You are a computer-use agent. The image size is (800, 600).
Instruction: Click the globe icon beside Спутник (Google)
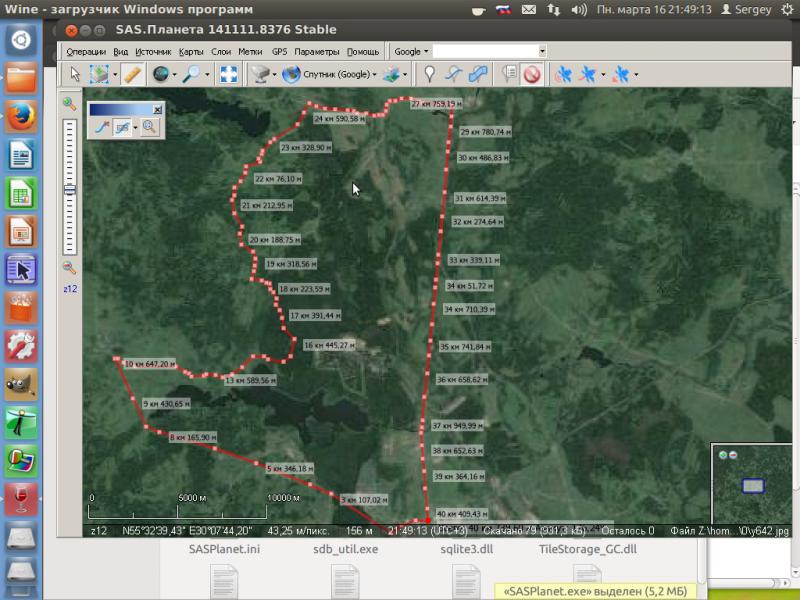[x=291, y=74]
